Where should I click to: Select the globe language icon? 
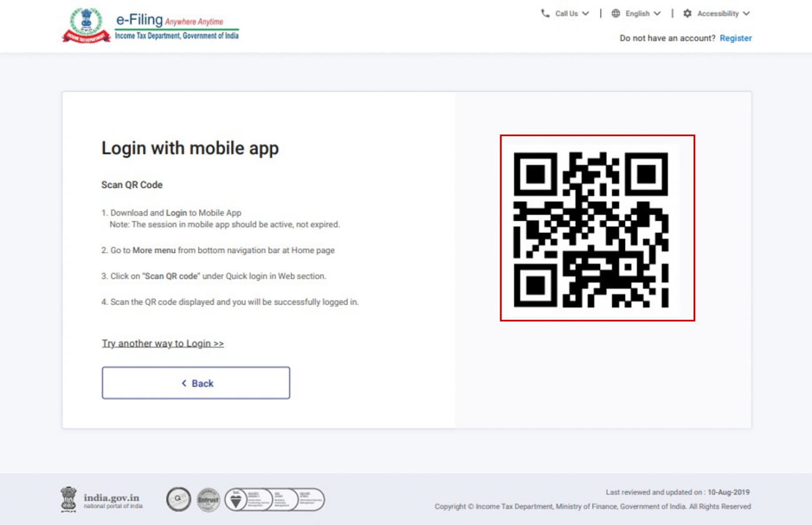click(x=615, y=13)
